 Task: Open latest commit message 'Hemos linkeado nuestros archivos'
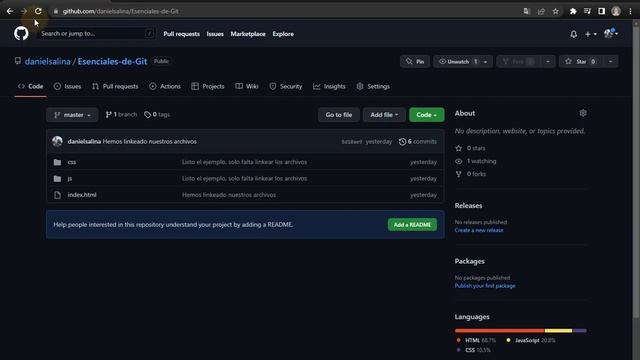149,142
